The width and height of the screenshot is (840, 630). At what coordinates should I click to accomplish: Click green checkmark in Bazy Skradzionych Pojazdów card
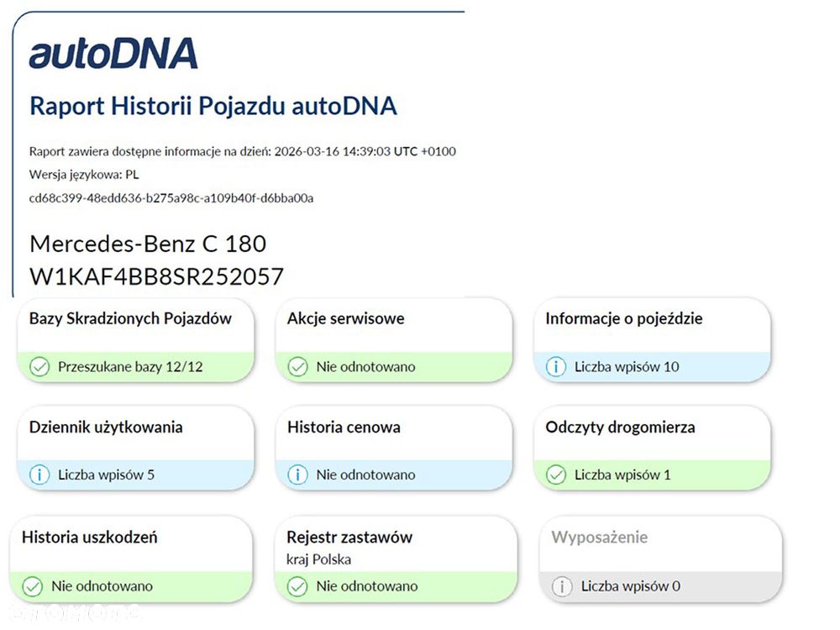point(39,367)
